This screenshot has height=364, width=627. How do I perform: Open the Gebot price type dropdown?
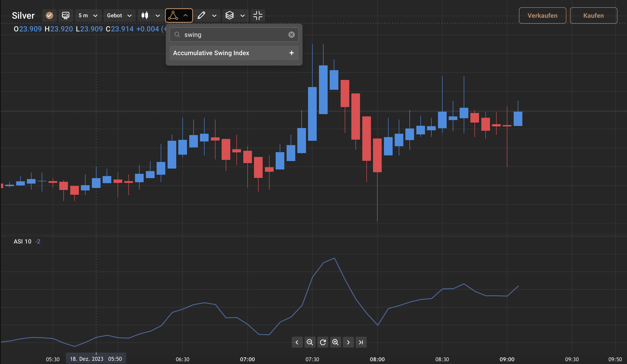[x=119, y=15]
